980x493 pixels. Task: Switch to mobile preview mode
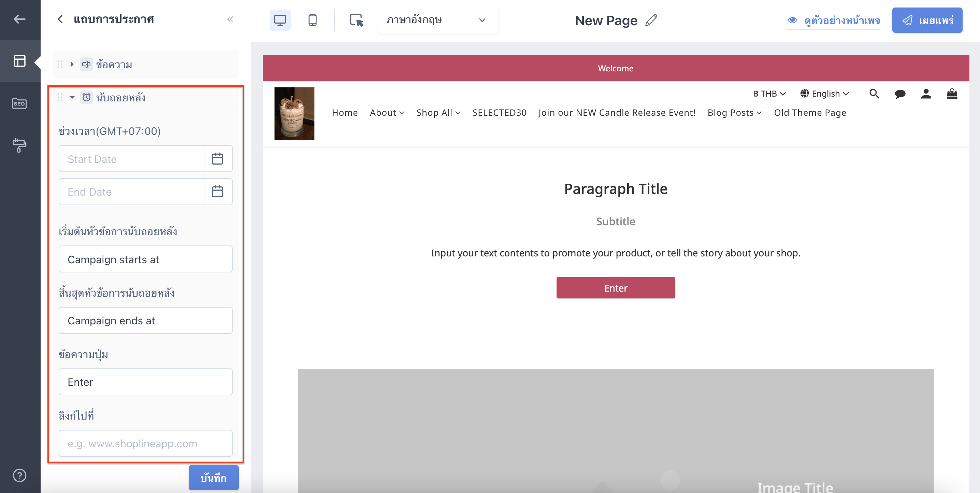click(x=312, y=20)
